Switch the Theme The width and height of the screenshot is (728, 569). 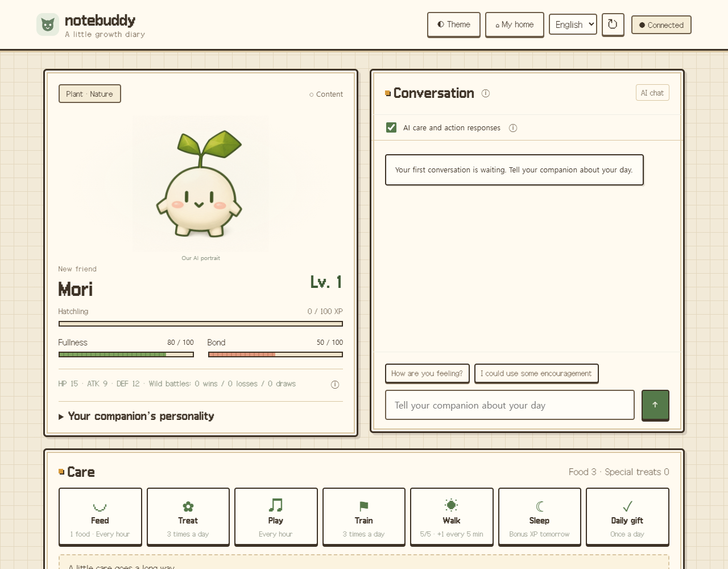(x=454, y=24)
